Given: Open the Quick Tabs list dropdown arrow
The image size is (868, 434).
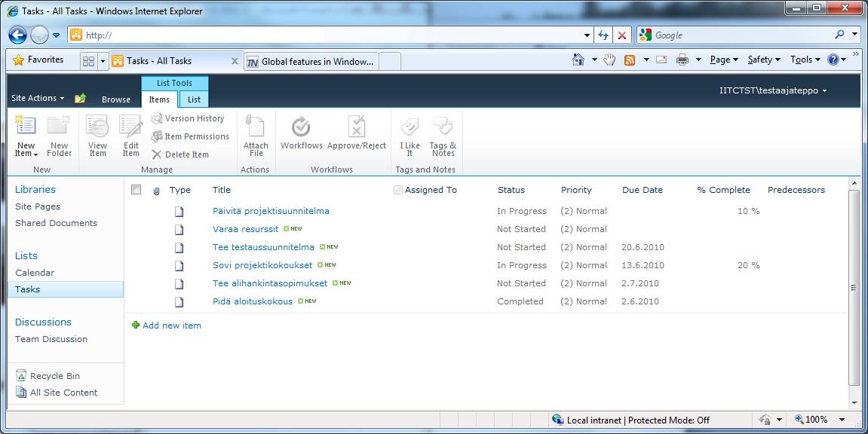Looking at the screenshot, I should click(x=103, y=61).
